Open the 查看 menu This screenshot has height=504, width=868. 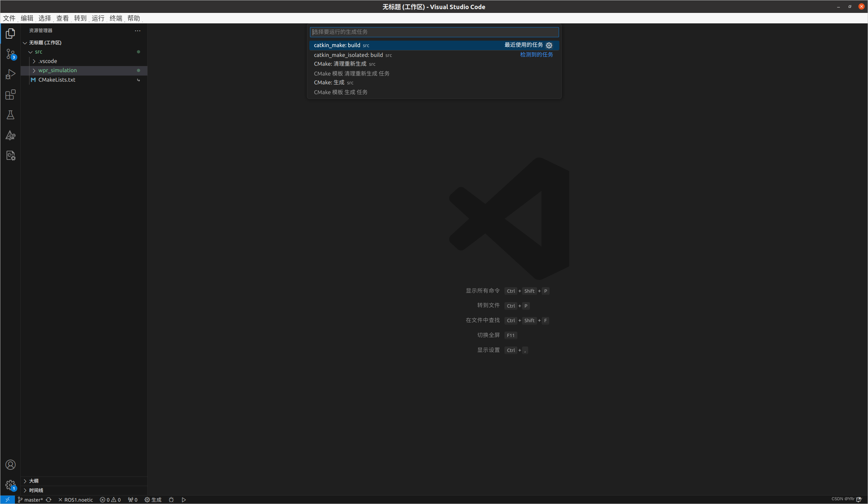coord(62,18)
